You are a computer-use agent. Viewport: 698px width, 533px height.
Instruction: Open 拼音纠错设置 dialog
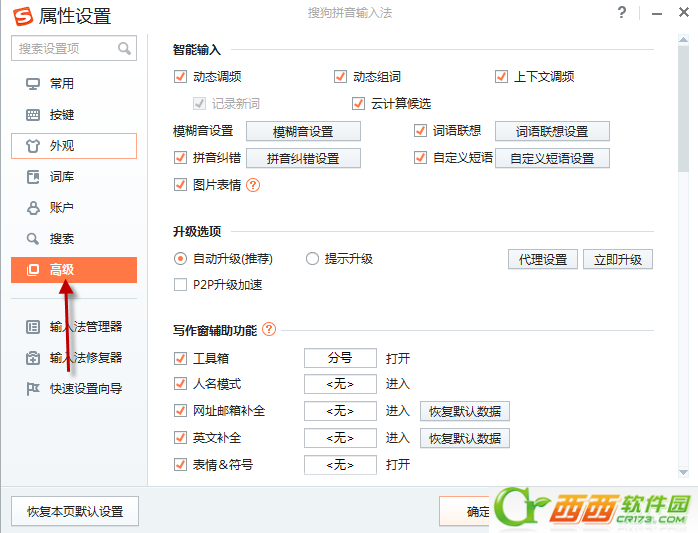click(304, 159)
